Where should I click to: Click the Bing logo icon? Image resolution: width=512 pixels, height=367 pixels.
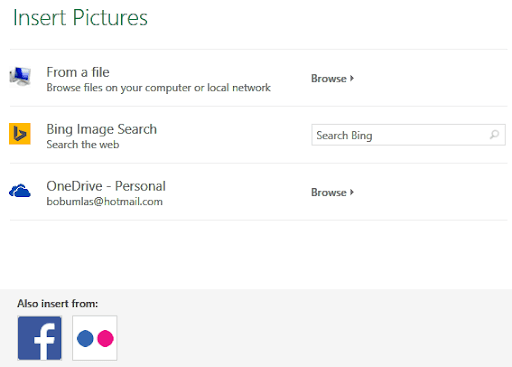(20, 134)
